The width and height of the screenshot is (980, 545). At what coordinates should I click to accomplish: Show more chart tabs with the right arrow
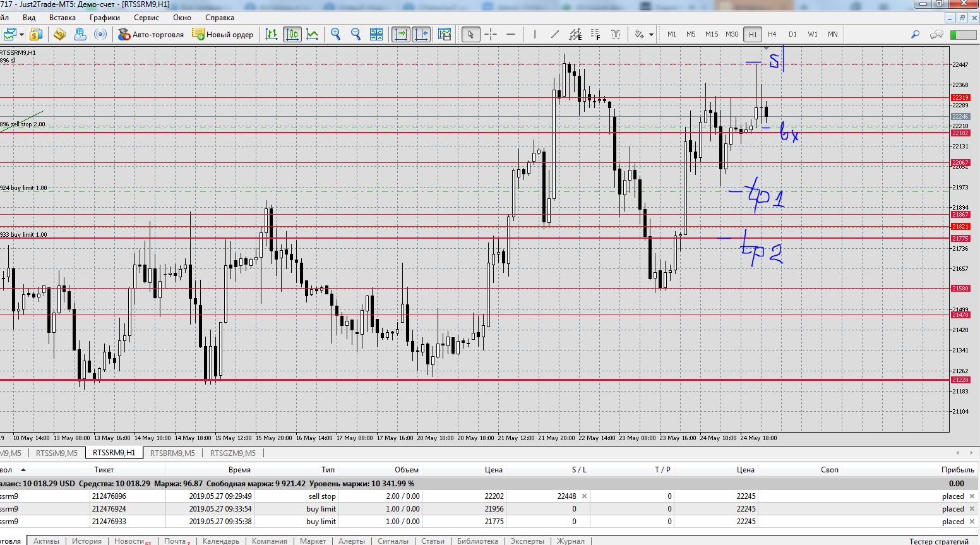970,453
